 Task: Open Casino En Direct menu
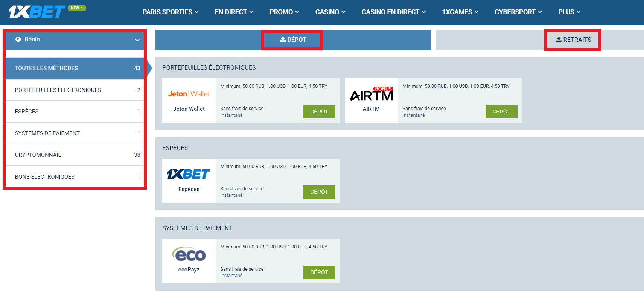pos(394,12)
